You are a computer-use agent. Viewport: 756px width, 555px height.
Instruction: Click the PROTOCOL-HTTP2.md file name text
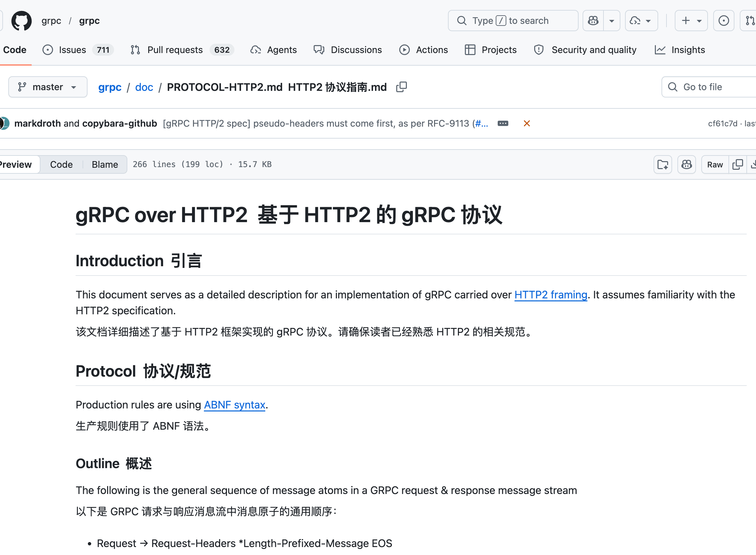[224, 87]
